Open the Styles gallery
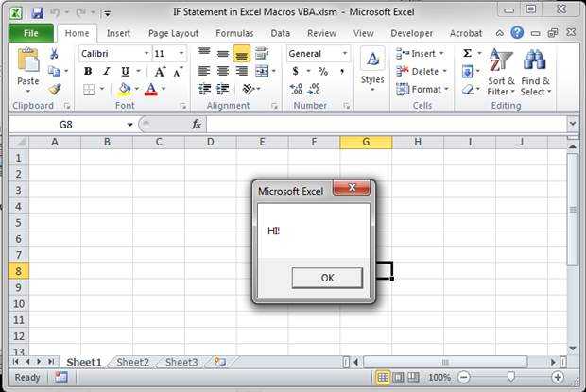 (x=372, y=70)
